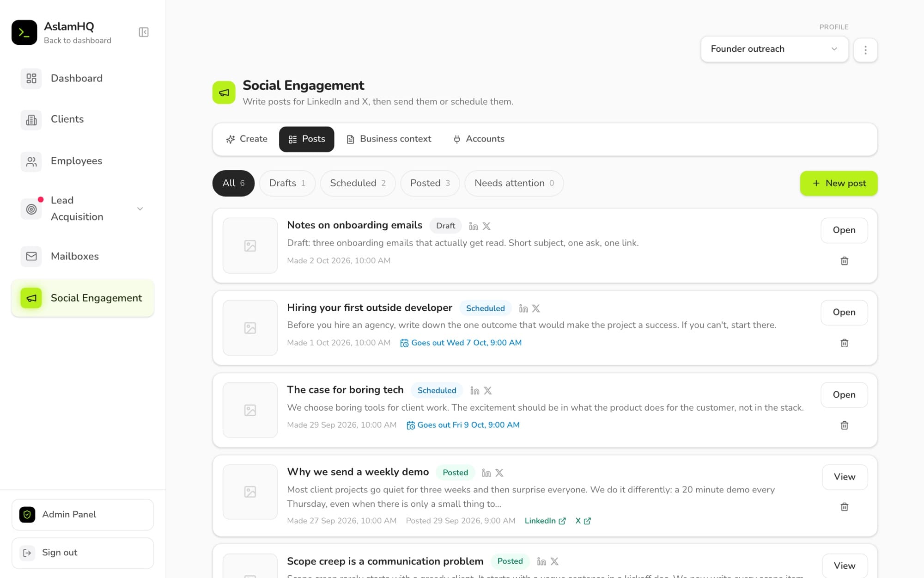Click Goes out Wed 7 Oct schedule text
Viewport: 924px width, 578px height.
[x=461, y=343]
